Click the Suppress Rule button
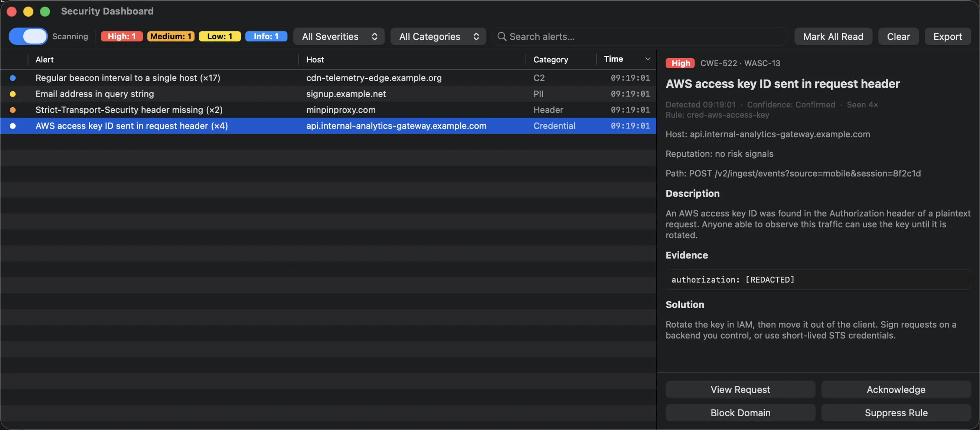The height and width of the screenshot is (430, 980). click(x=896, y=413)
